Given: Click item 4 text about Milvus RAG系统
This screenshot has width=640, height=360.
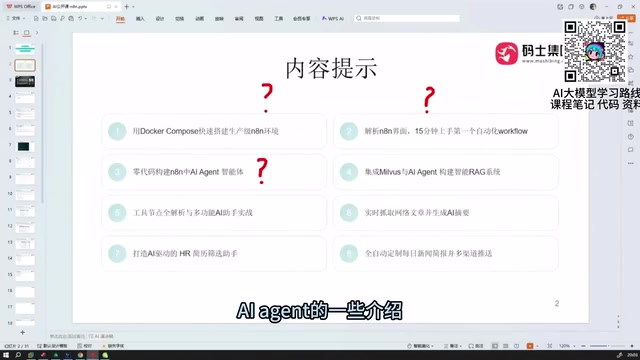Looking at the screenshot, I should 432,172.
